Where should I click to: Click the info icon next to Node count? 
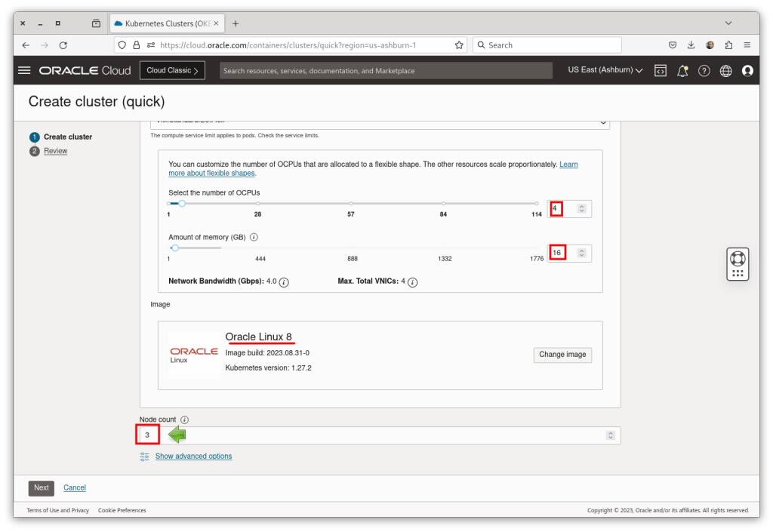pyautogui.click(x=184, y=420)
